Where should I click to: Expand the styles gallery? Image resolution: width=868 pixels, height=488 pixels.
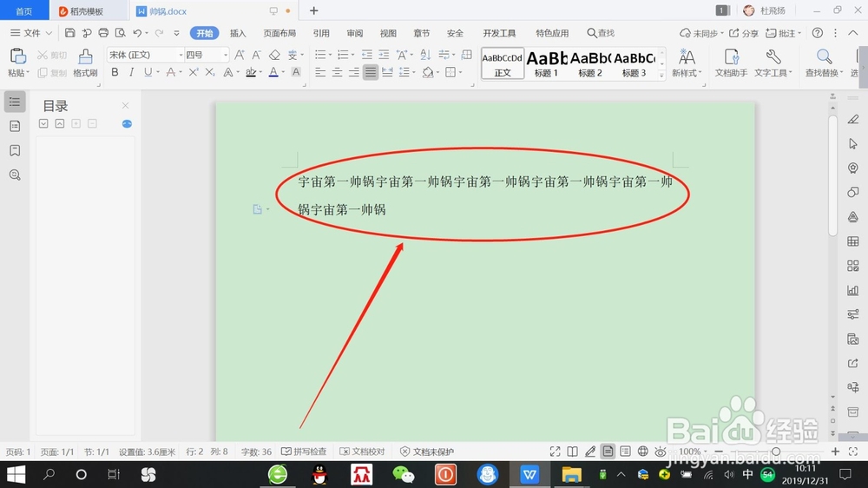coord(661,75)
